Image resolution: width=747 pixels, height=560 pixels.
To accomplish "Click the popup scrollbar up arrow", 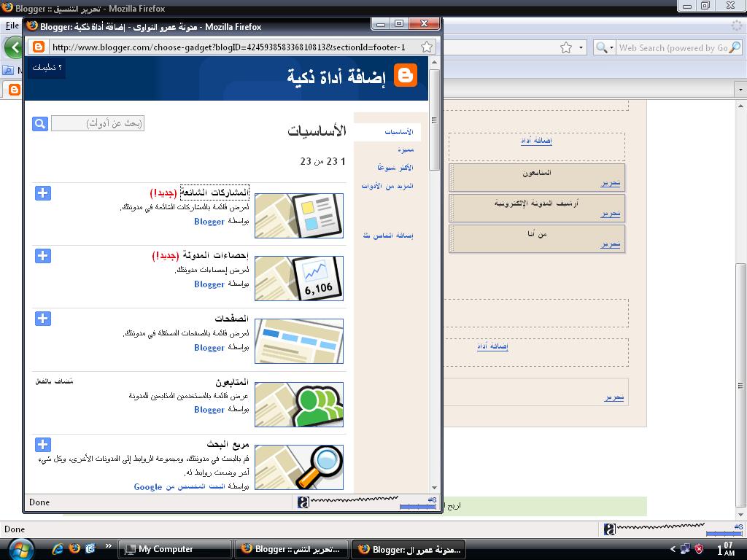I will coord(434,62).
